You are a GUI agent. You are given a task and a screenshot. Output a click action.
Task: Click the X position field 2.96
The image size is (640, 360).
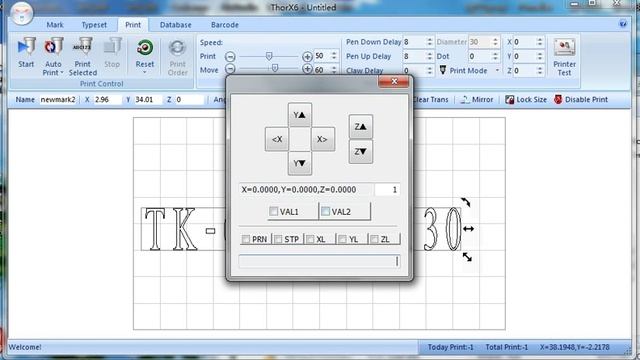(107, 100)
